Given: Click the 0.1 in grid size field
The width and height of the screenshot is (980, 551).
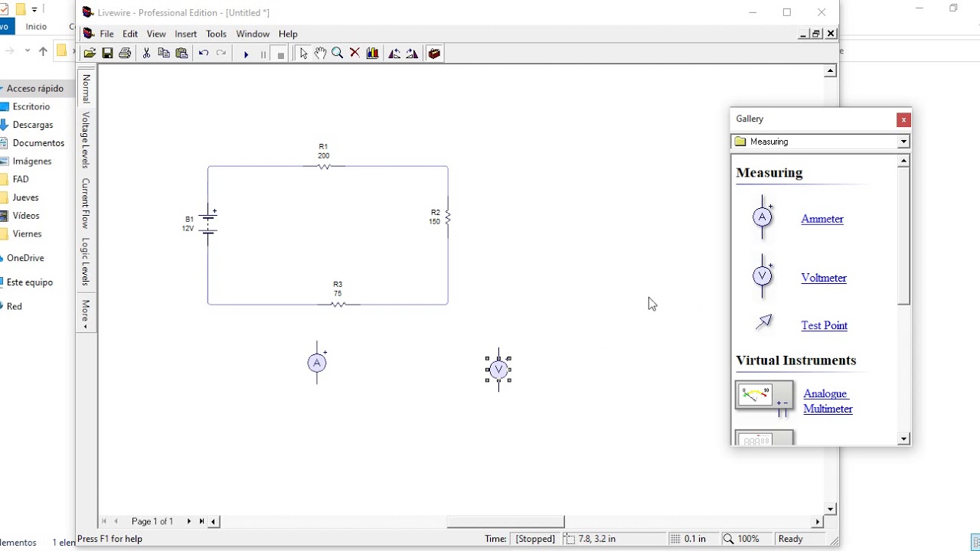Looking at the screenshot, I should [693, 539].
